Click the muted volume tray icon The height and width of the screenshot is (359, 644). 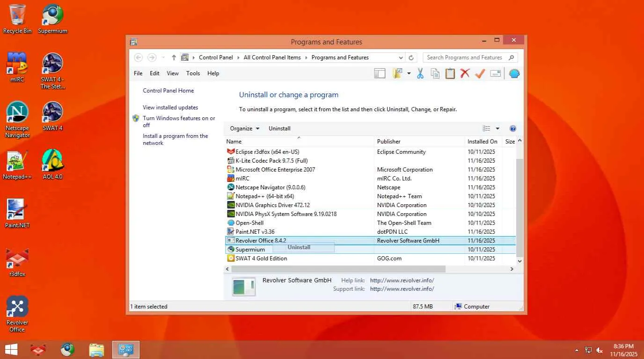[600, 350]
